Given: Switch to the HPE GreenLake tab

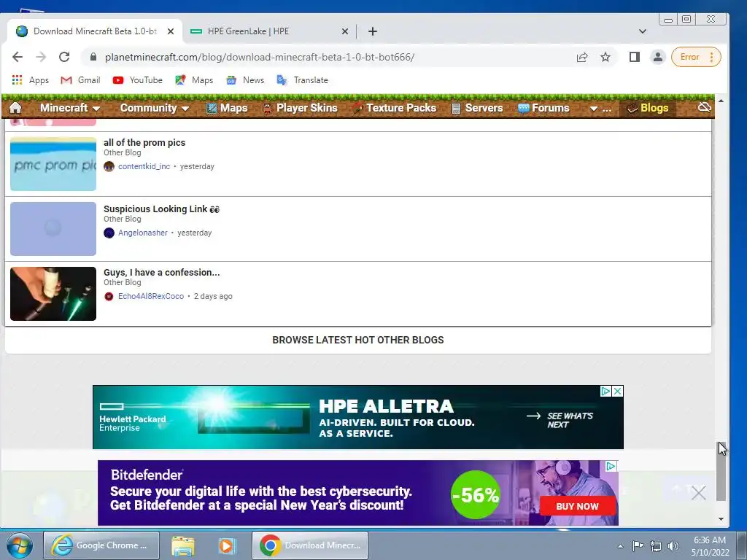Looking at the screenshot, I should tap(269, 31).
